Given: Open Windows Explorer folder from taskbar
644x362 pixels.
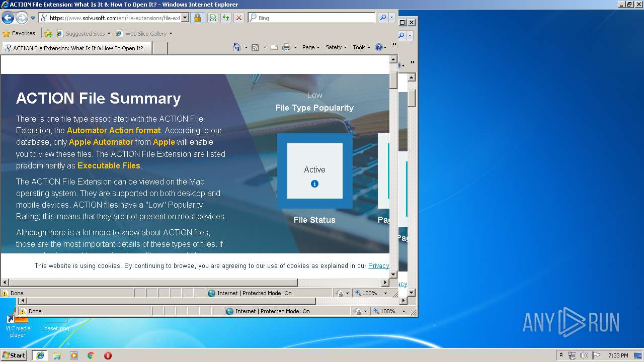Looking at the screenshot, I should pyautogui.click(x=57, y=355).
